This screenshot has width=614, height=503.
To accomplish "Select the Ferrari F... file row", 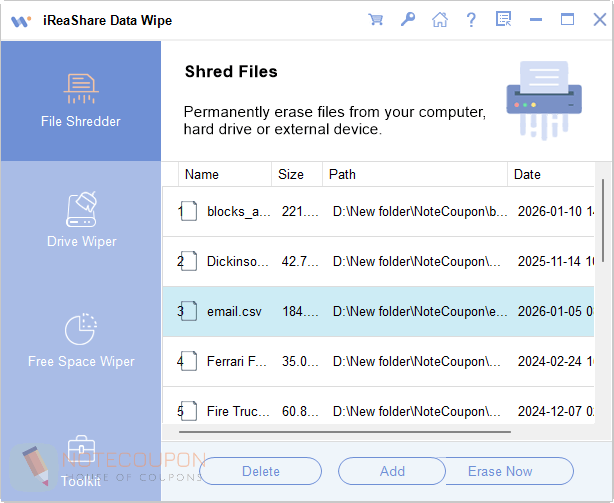I will (x=378, y=361).
